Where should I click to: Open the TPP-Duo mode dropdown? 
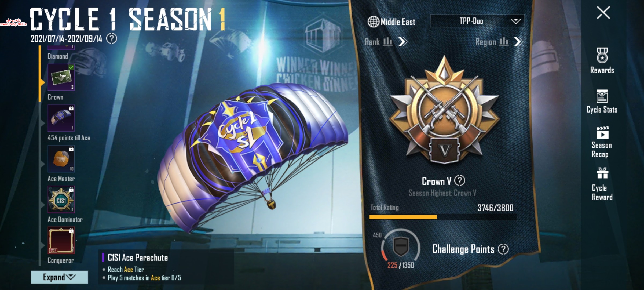coord(477,21)
